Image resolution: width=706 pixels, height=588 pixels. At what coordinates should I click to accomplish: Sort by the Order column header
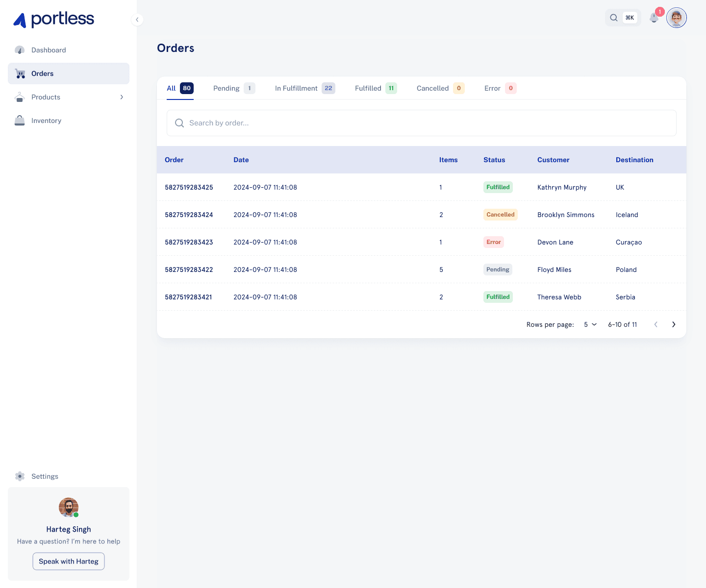click(x=174, y=160)
